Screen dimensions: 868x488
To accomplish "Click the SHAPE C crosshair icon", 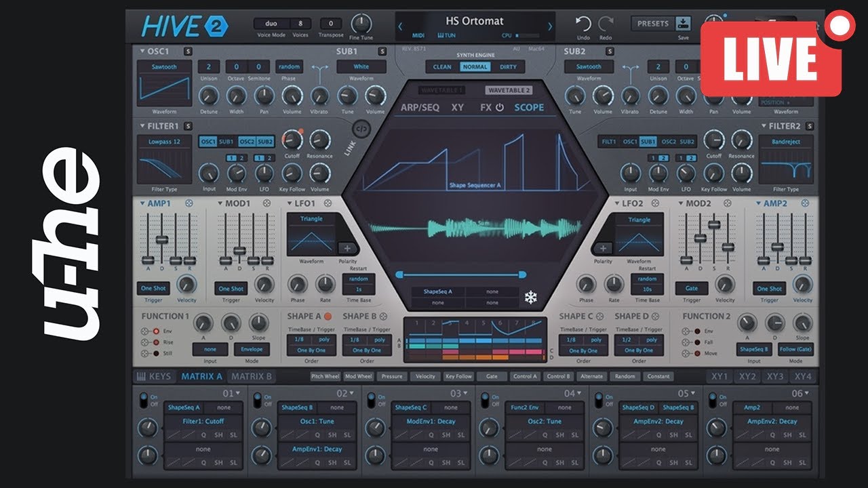I will (x=599, y=316).
